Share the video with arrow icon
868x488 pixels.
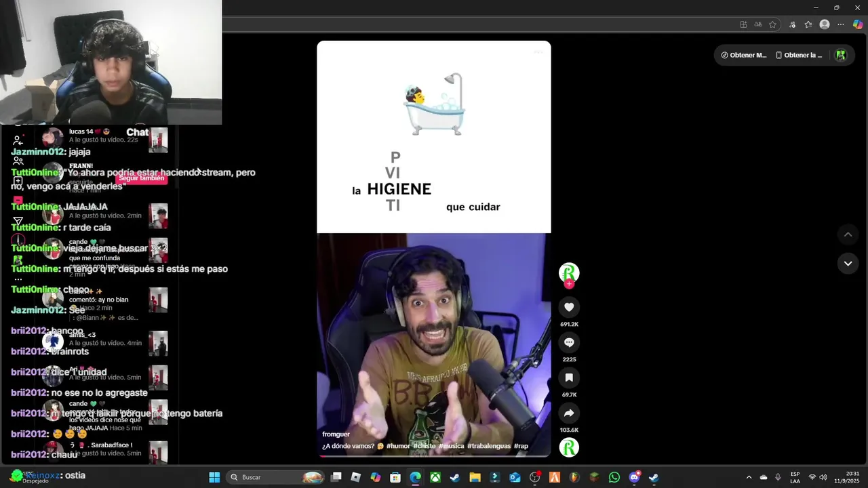[569, 413]
